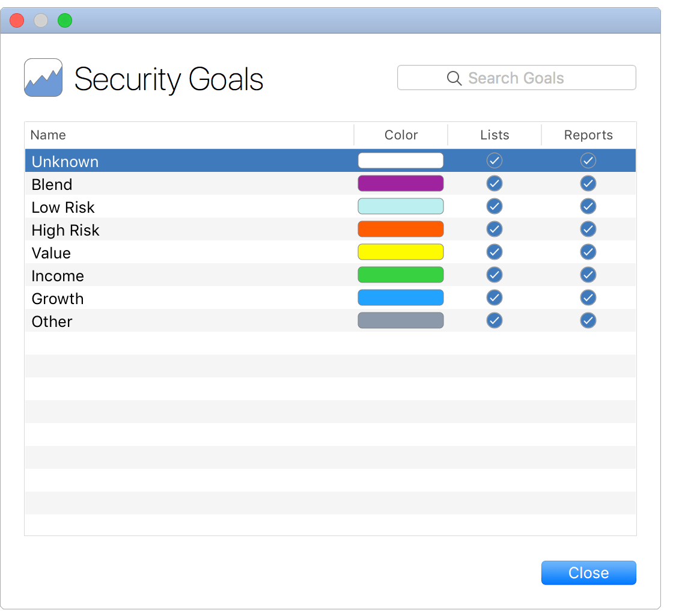Click the Security Goals chart icon
Screen dimensions: 676x616
click(x=43, y=78)
